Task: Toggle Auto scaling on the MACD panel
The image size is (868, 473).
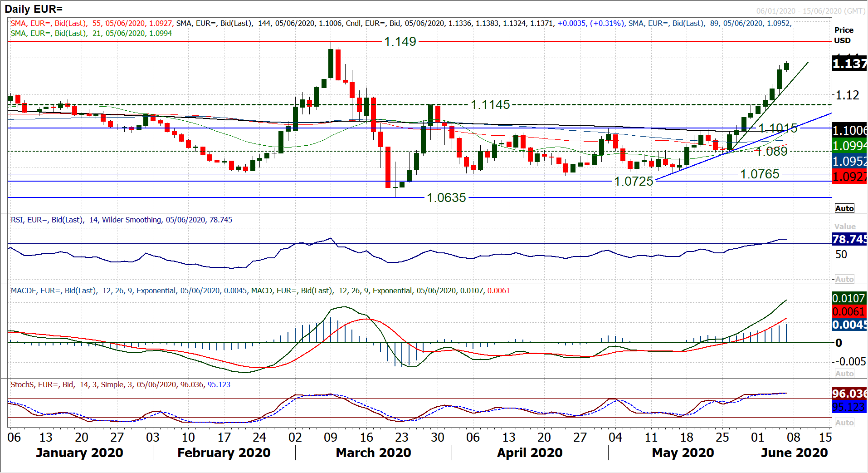Action: click(x=844, y=374)
